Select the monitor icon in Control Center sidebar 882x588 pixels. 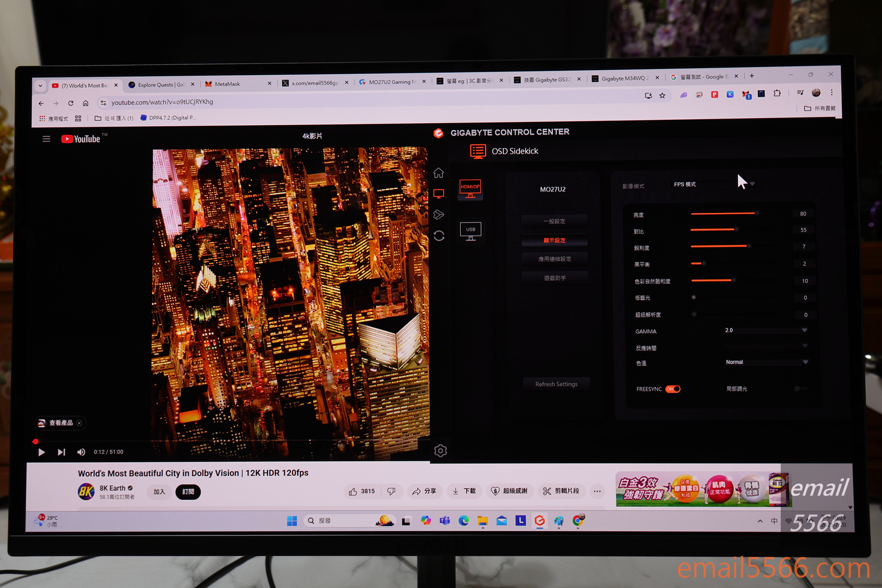[x=438, y=194]
